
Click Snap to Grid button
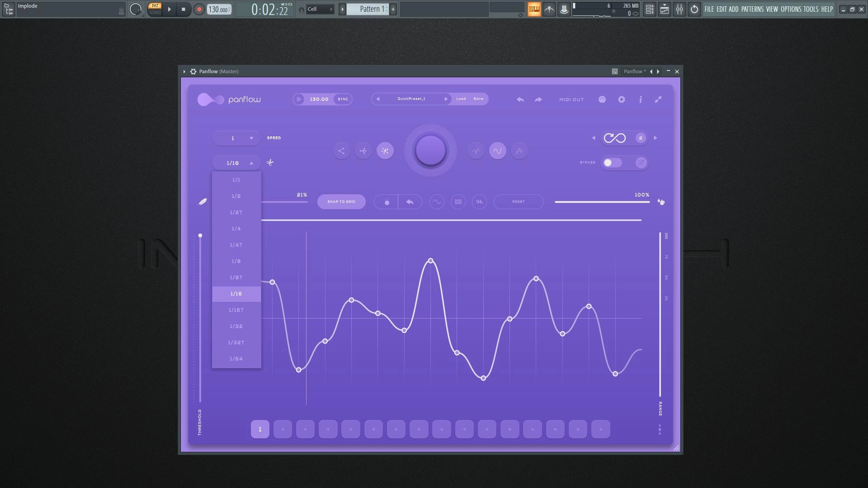[x=341, y=202]
